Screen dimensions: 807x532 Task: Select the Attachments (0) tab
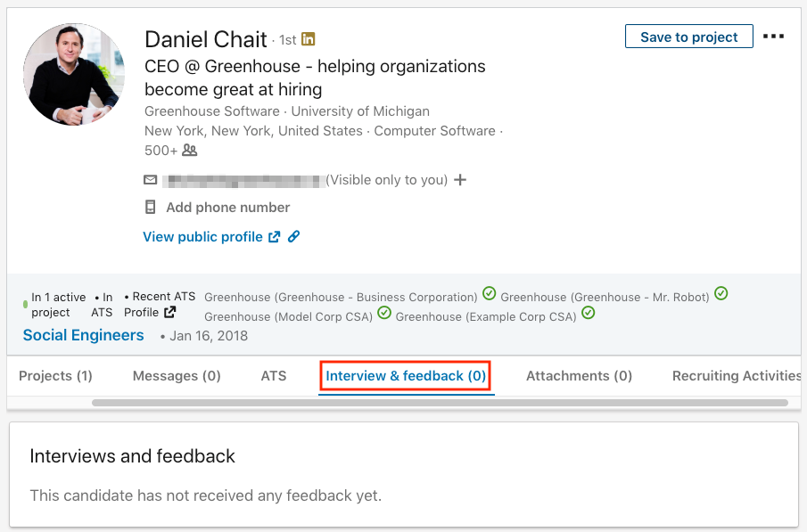coord(579,376)
